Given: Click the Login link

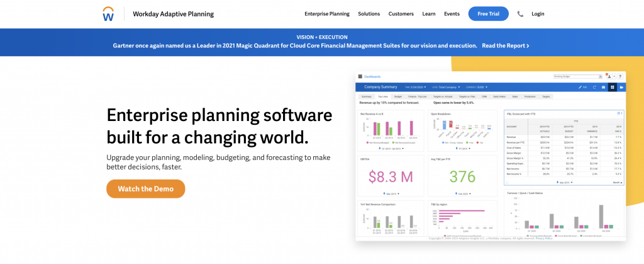Looking at the screenshot, I should click(538, 14).
